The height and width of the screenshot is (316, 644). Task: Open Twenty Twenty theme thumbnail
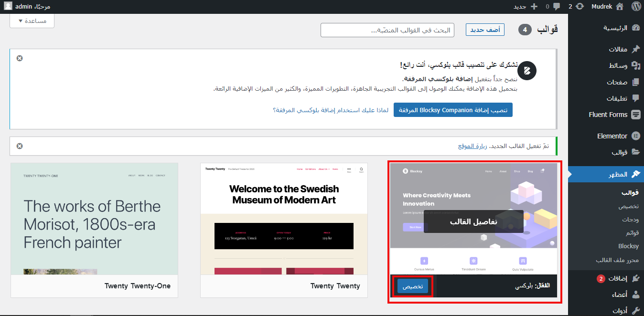(284, 219)
